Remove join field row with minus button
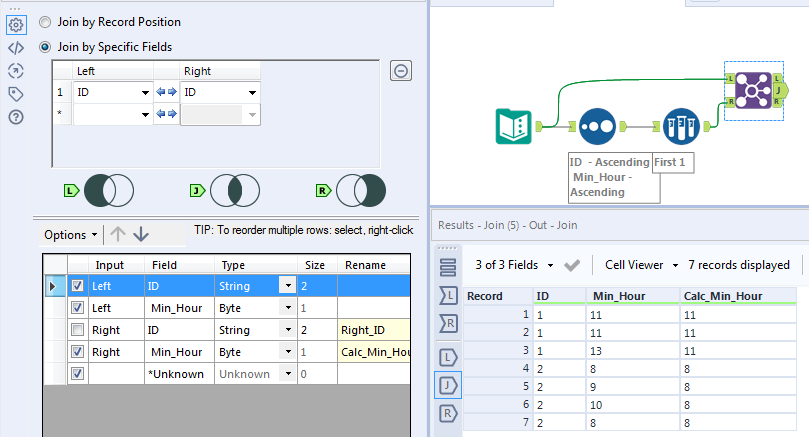The image size is (809, 437). (401, 71)
